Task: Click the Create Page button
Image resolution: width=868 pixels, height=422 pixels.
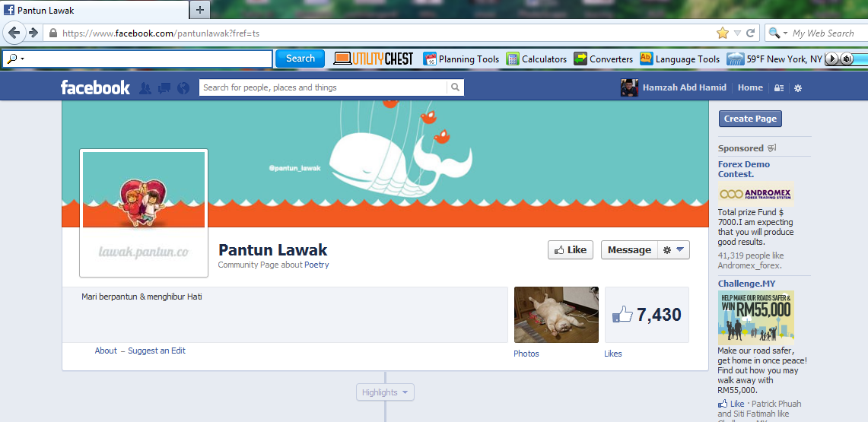Action: 750,119
